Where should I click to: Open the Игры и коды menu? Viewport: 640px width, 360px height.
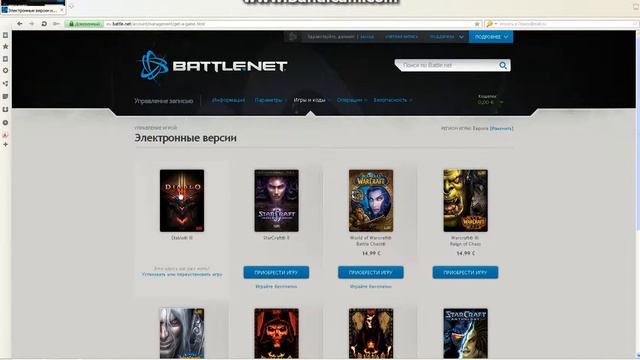[x=311, y=100]
